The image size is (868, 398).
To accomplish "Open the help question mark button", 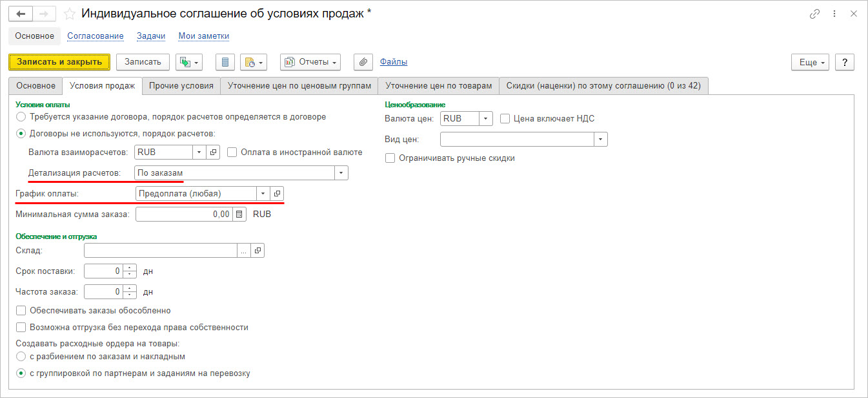I will [x=845, y=62].
